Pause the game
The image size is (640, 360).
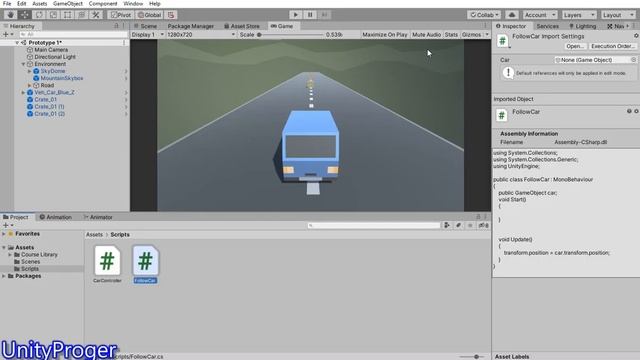pyautogui.click(x=310, y=15)
